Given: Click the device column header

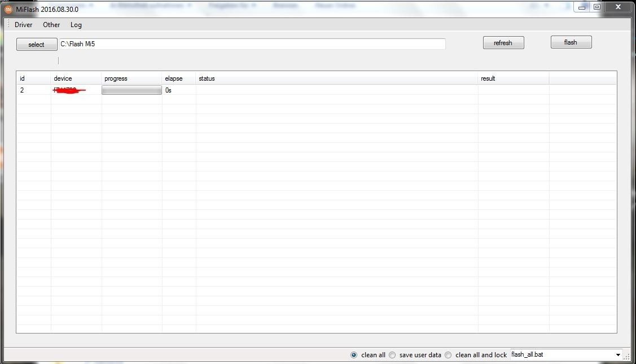Looking at the screenshot, I should [76, 78].
